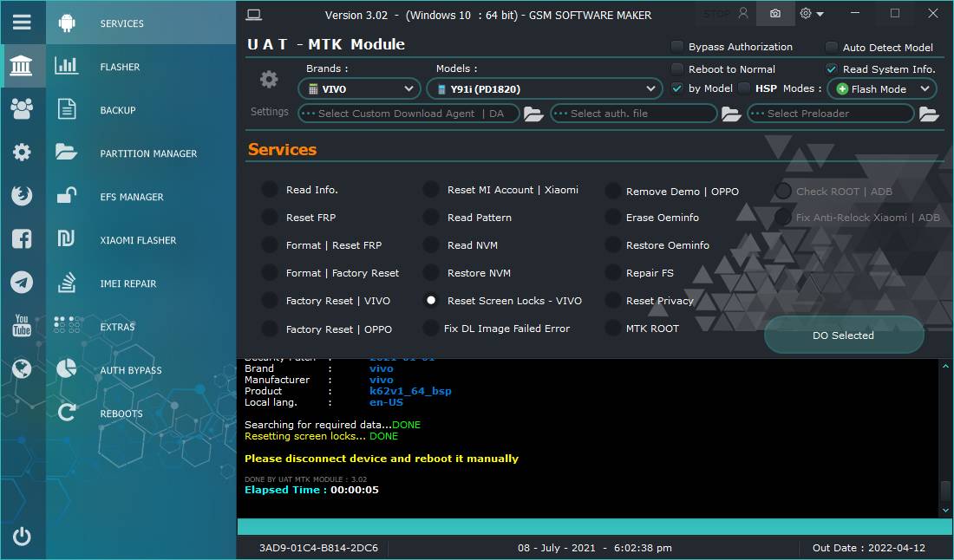
Task: Click the log scrollbar down arrow
Action: pyautogui.click(x=945, y=511)
